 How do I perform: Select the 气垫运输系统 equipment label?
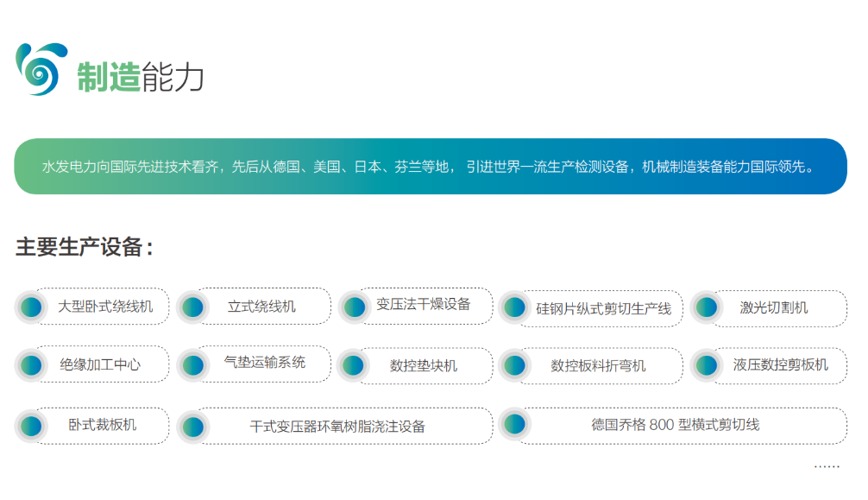click(265, 362)
